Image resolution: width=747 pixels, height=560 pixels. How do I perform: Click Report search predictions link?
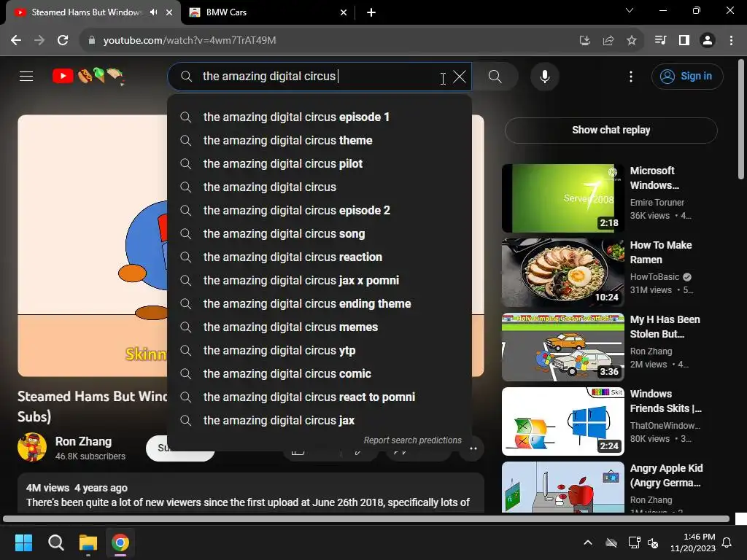pyautogui.click(x=413, y=440)
